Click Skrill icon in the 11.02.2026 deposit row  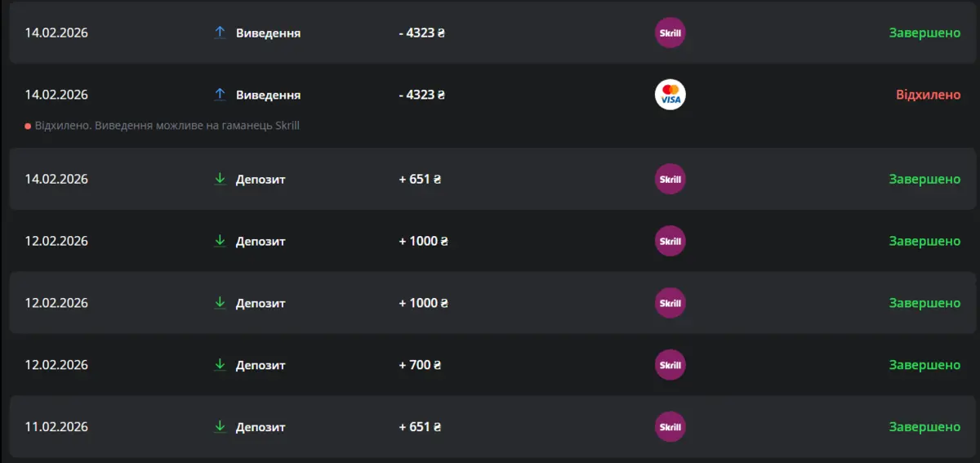coord(670,427)
